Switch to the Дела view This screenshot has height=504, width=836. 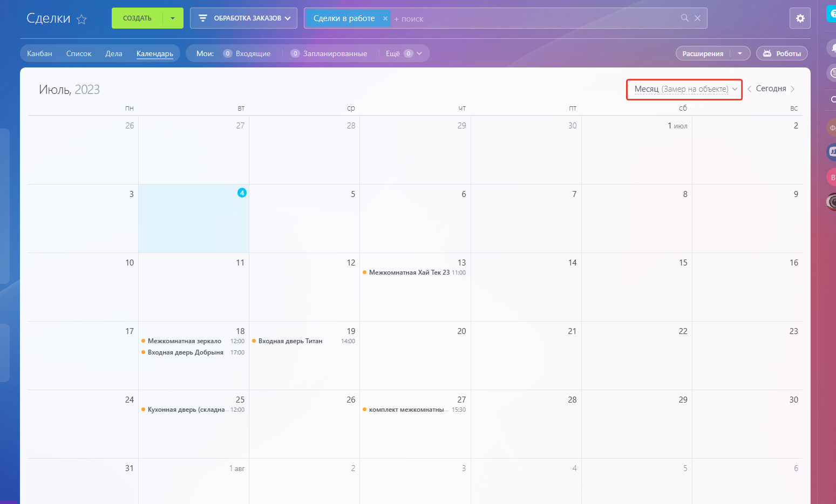click(114, 53)
